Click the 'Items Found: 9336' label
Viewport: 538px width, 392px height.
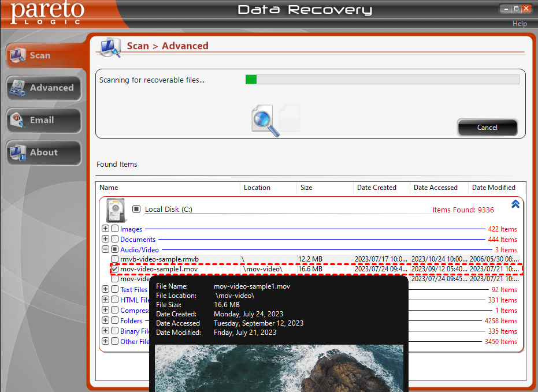[x=463, y=210]
